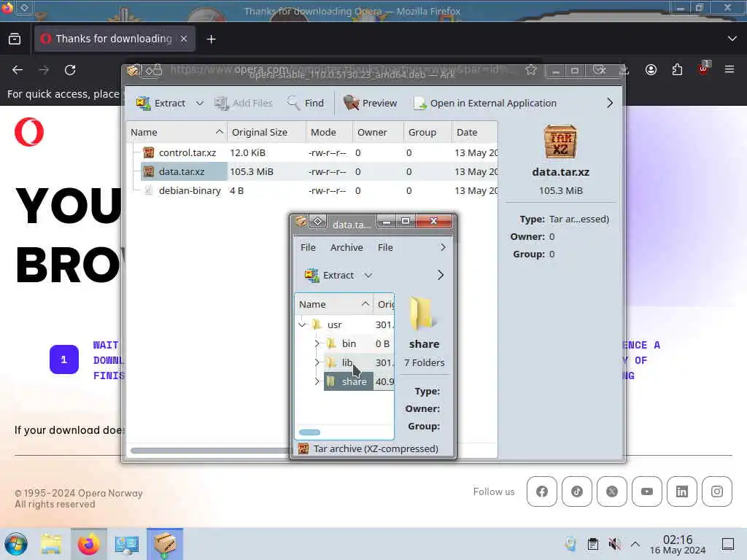Click the Date column header
The width and height of the screenshot is (747, 560).
pos(474,133)
